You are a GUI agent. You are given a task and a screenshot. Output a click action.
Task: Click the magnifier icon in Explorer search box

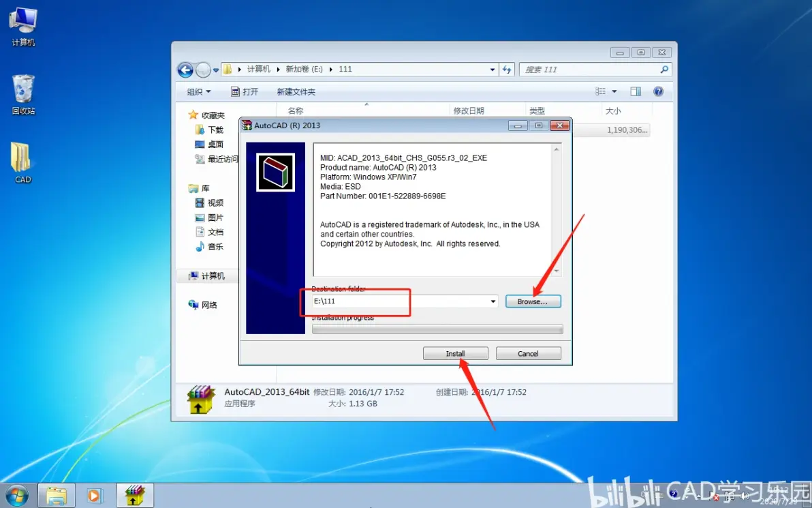tap(664, 70)
